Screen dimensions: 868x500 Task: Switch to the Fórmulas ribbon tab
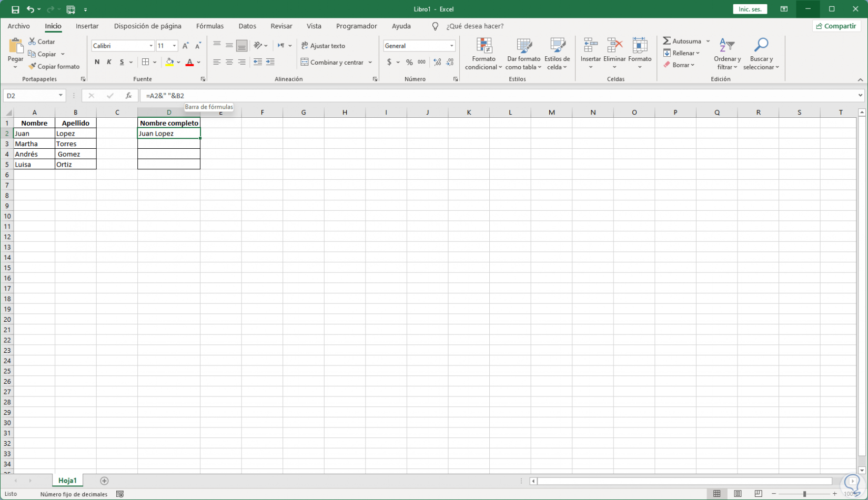coord(210,26)
